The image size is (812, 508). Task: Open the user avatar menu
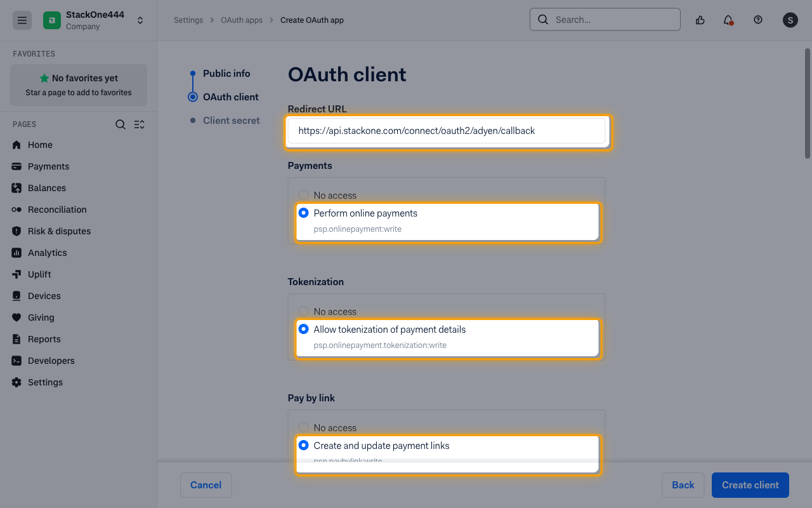point(790,20)
